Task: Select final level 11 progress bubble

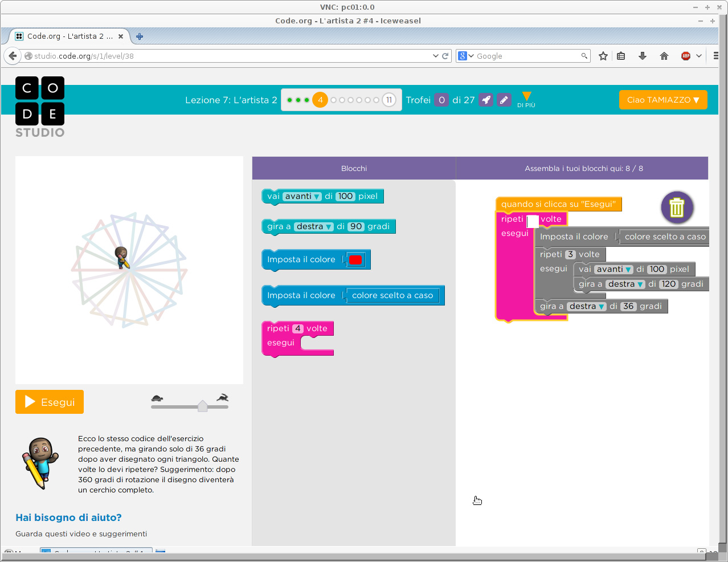Action: [389, 100]
